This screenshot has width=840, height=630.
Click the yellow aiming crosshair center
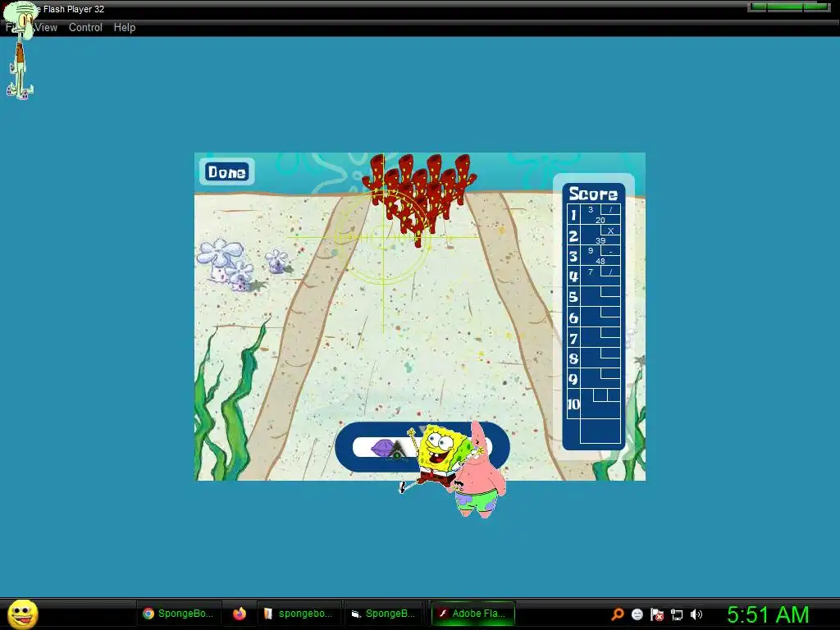coord(384,237)
